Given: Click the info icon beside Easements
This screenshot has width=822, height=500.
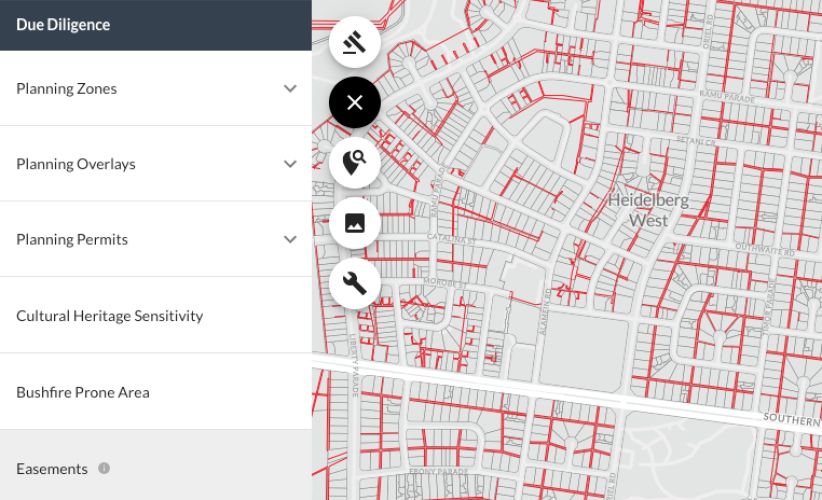Looking at the screenshot, I should click(104, 468).
